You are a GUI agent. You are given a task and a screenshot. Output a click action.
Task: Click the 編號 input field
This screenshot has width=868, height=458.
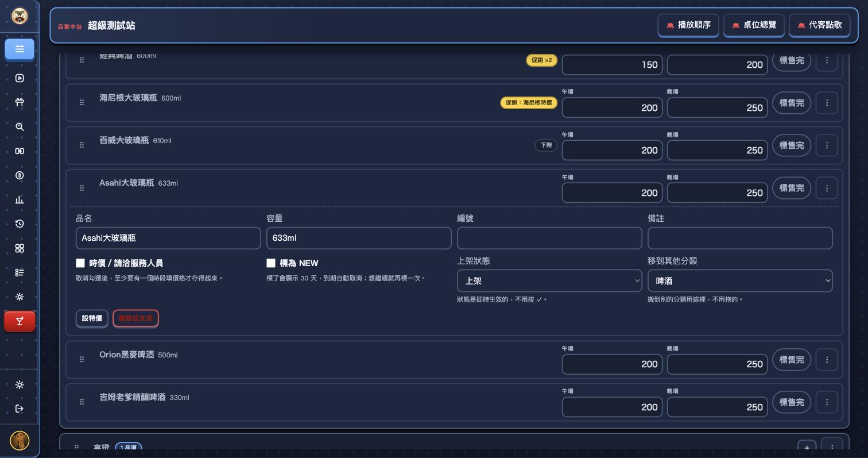point(549,238)
